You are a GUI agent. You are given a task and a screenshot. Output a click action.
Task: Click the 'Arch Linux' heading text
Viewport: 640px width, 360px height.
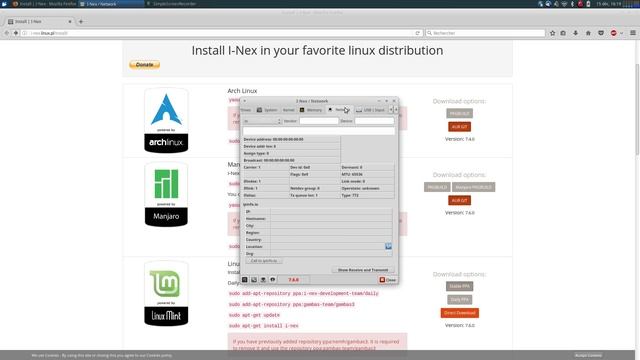pos(242,91)
